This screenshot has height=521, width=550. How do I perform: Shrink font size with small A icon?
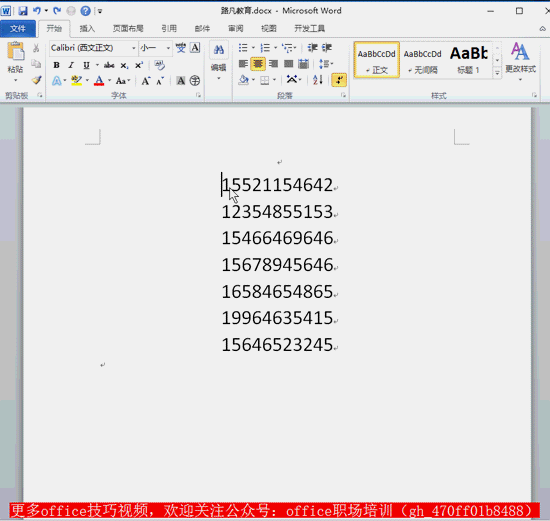coord(160,81)
